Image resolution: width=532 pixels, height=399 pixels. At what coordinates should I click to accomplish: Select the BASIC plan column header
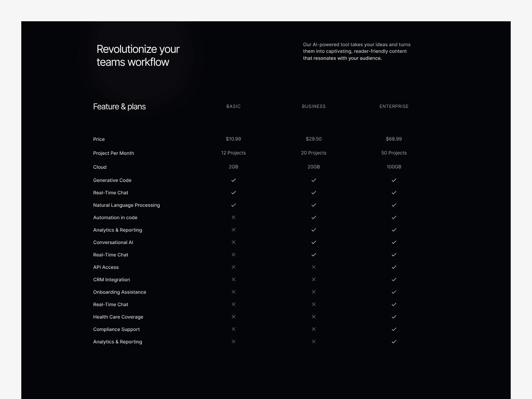tap(233, 106)
